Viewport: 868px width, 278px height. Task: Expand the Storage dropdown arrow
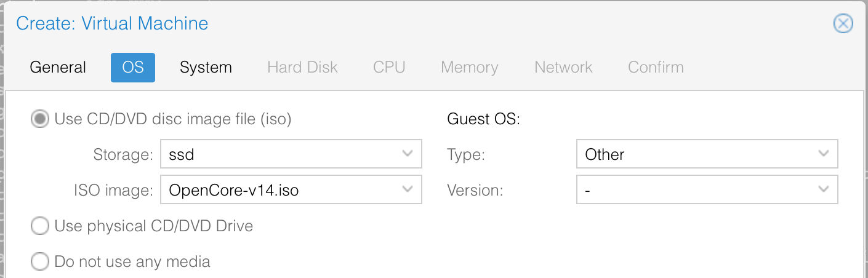click(x=407, y=154)
